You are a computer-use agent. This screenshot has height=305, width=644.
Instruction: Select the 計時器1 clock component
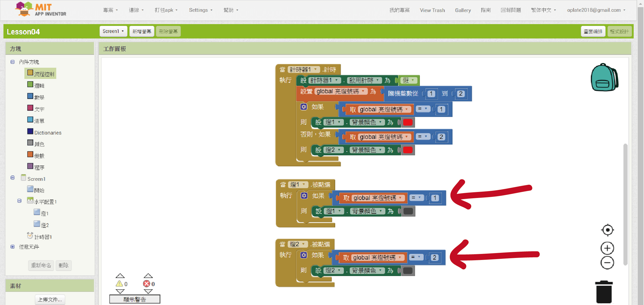40,237
